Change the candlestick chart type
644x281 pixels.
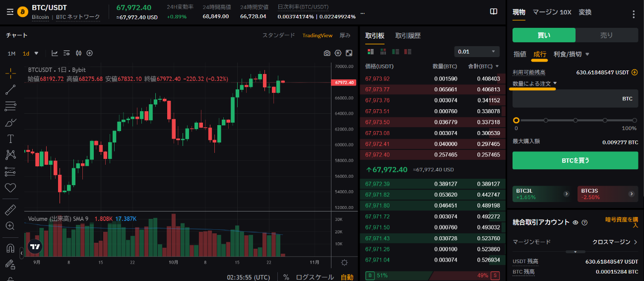pyautogui.click(x=78, y=53)
